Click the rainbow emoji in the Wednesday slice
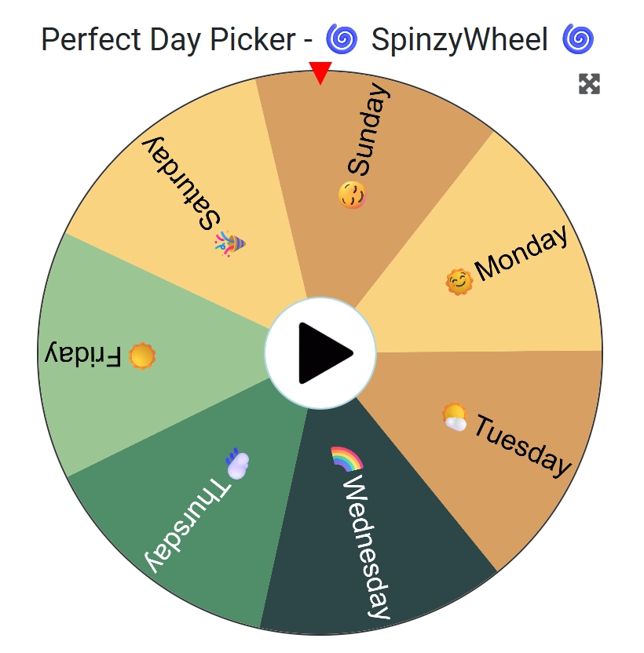644x653 pixels. tap(346, 458)
